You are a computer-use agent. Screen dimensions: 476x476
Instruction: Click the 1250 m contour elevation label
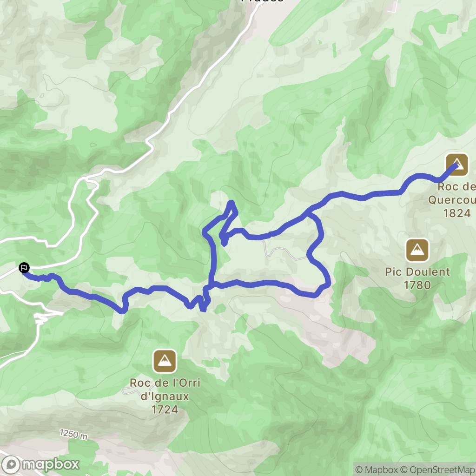pyautogui.click(x=73, y=435)
